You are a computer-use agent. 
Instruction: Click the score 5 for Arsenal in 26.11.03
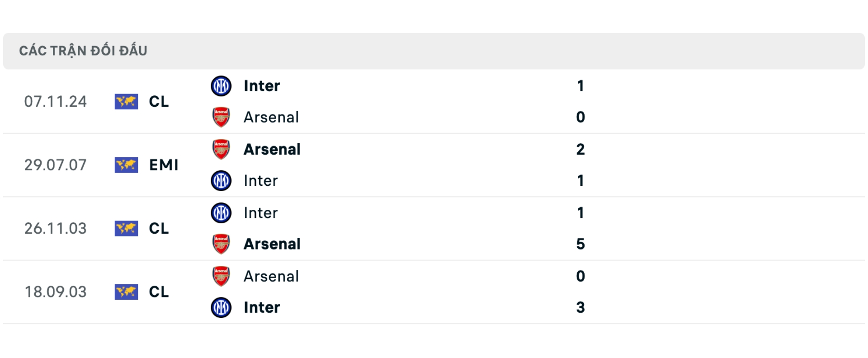tap(581, 244)
